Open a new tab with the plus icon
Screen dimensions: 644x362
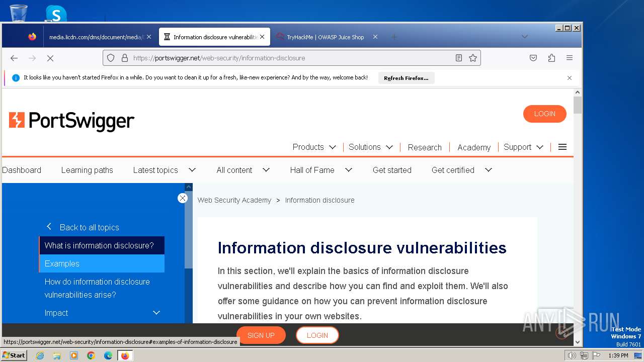point(394,37)
